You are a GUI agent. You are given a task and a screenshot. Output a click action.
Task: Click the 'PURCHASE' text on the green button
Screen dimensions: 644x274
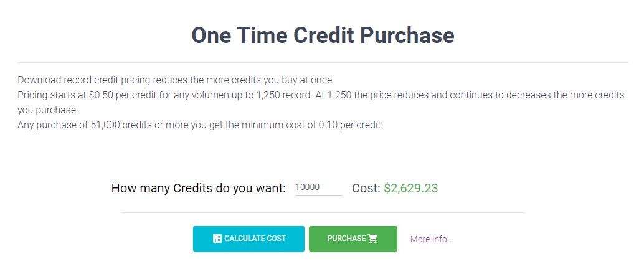coord(346,239)
